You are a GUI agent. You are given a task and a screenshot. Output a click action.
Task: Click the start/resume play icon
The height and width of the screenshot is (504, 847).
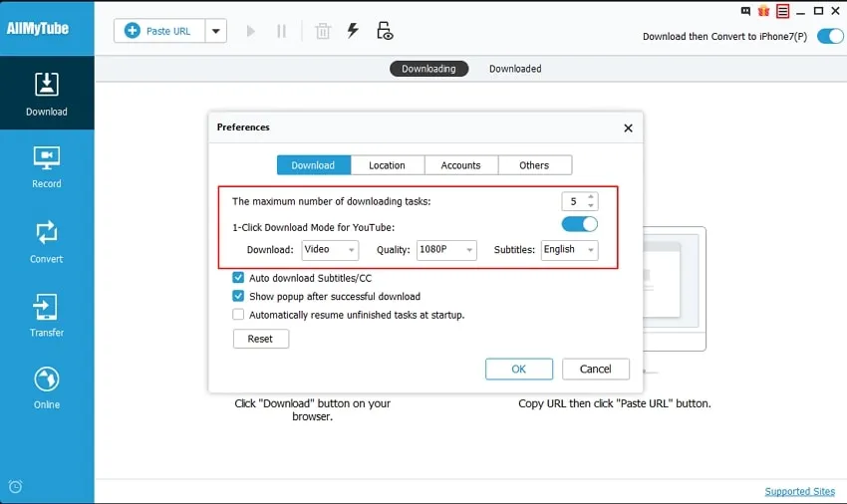[x=250, y=31]
